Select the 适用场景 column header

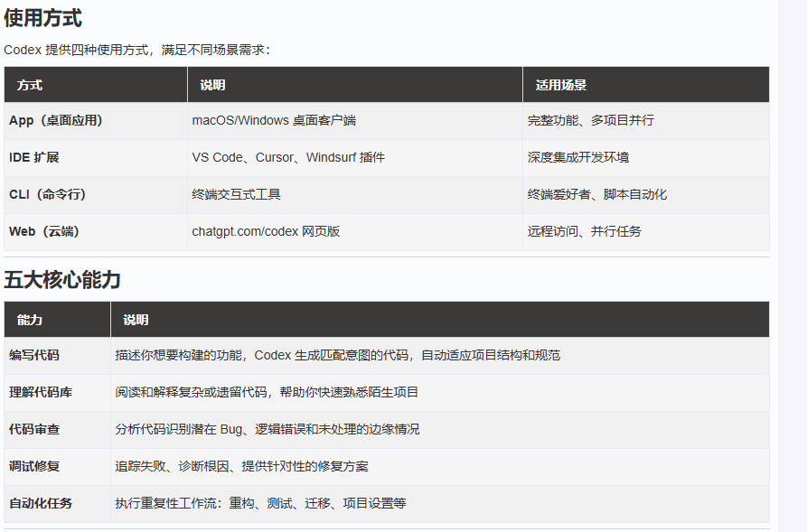(x=560, y=85)
